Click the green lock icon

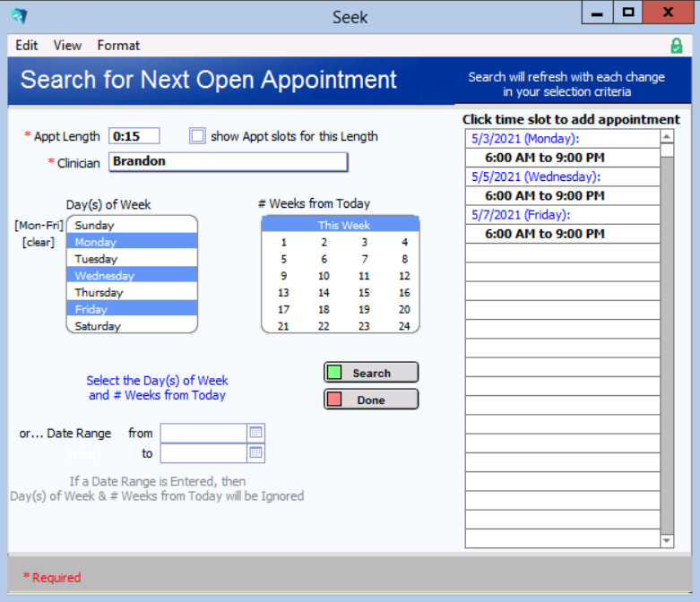point(677,46)
